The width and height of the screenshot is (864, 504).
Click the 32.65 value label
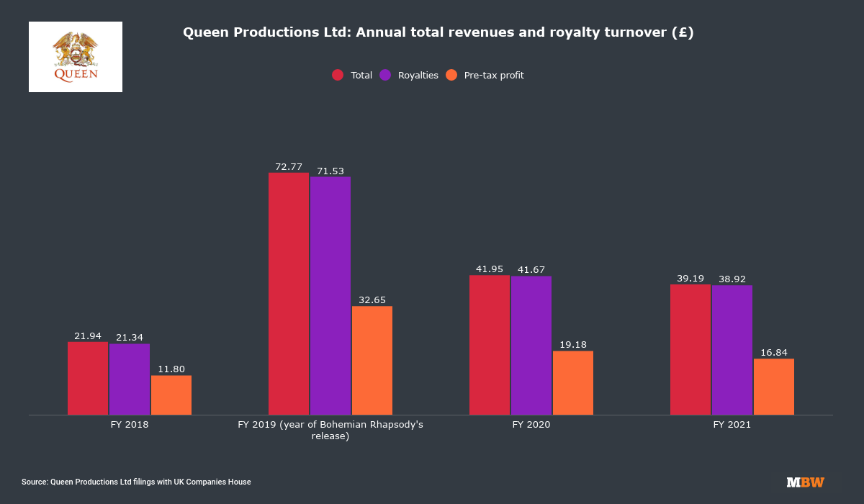click(x=372, y=300)
